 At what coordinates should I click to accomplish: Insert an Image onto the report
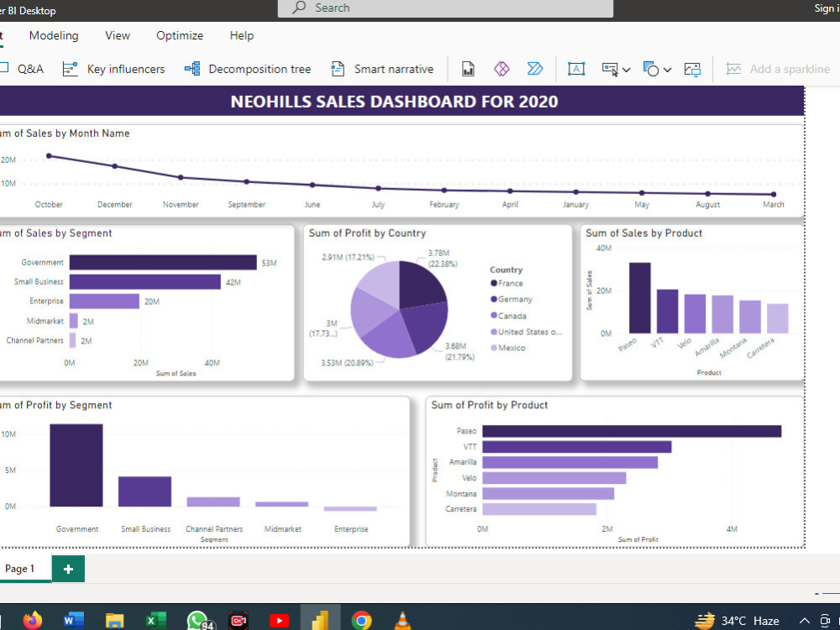pos(692,69)
